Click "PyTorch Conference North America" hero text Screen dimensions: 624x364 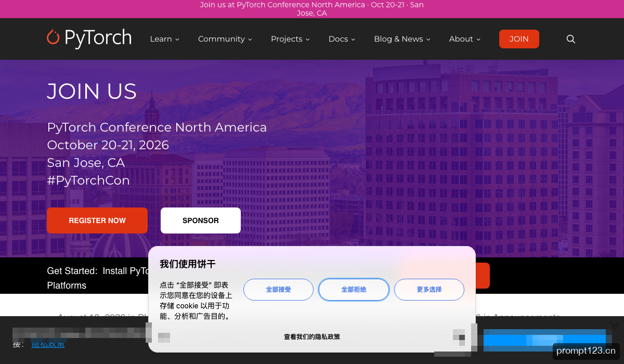[157, 127]
